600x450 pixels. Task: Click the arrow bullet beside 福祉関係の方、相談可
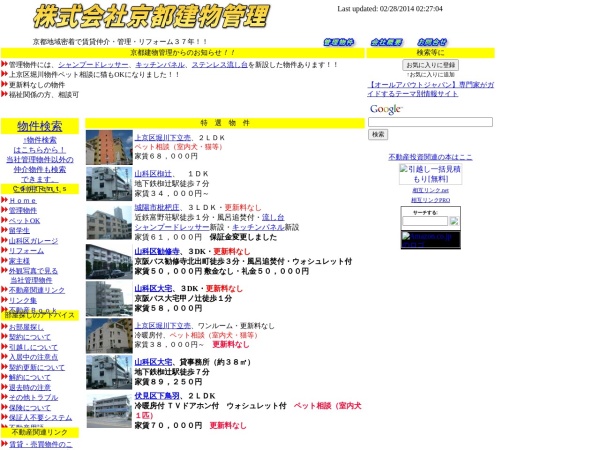(4, 95)
